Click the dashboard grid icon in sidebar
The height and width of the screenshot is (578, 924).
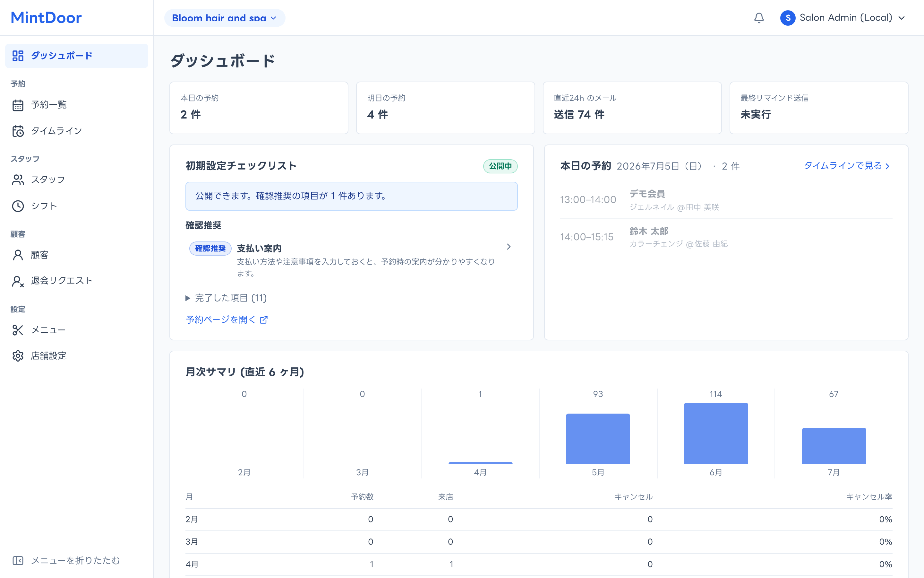(x=18, y=56)
